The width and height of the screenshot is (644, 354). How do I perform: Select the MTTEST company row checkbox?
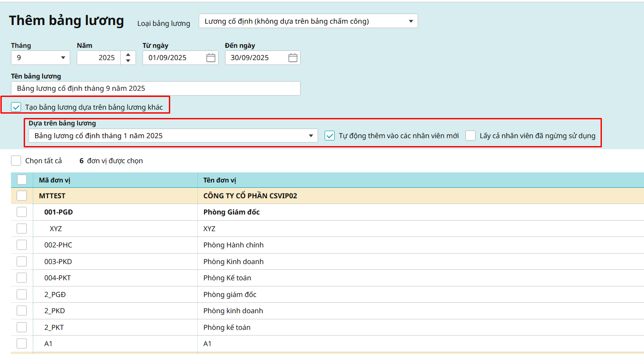pyautogui.click(x=22, y=196)
